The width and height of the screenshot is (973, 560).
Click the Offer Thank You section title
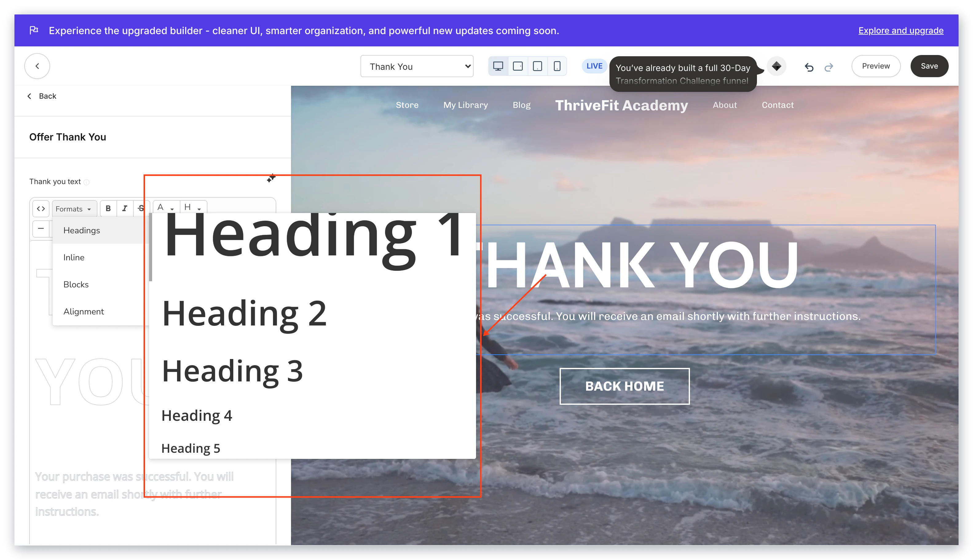[67, 137]
